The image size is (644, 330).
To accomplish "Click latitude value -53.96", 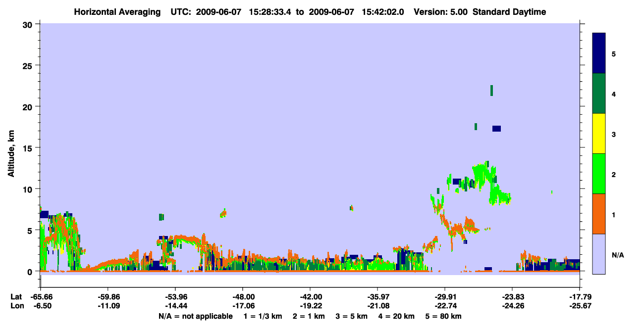I will tap(175, 297).
